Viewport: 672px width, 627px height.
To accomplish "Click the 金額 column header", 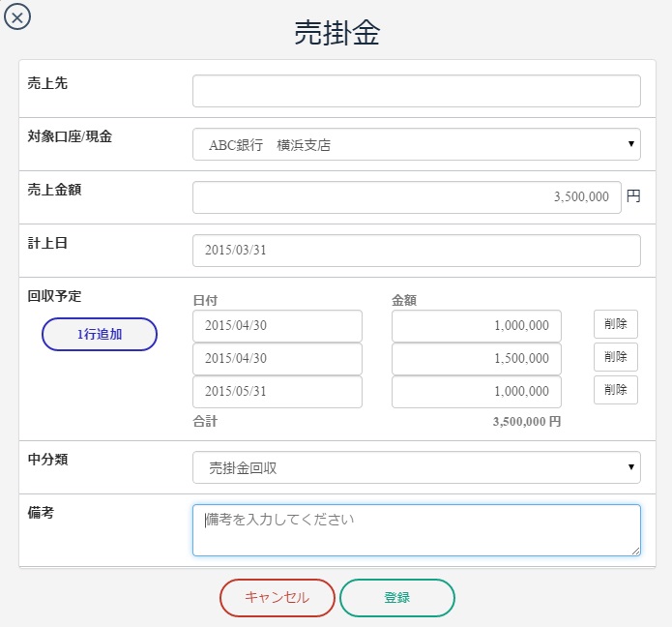I will (x=404, y=300).
